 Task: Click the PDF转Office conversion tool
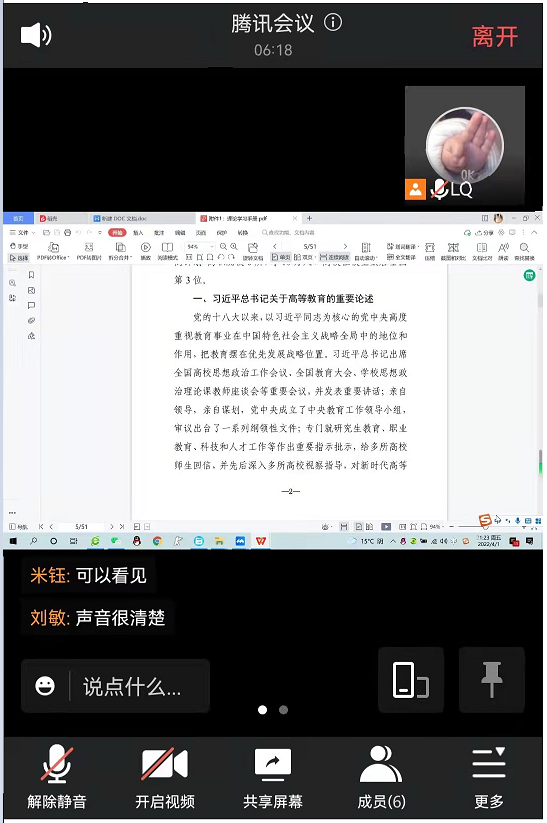pos(53,251)
